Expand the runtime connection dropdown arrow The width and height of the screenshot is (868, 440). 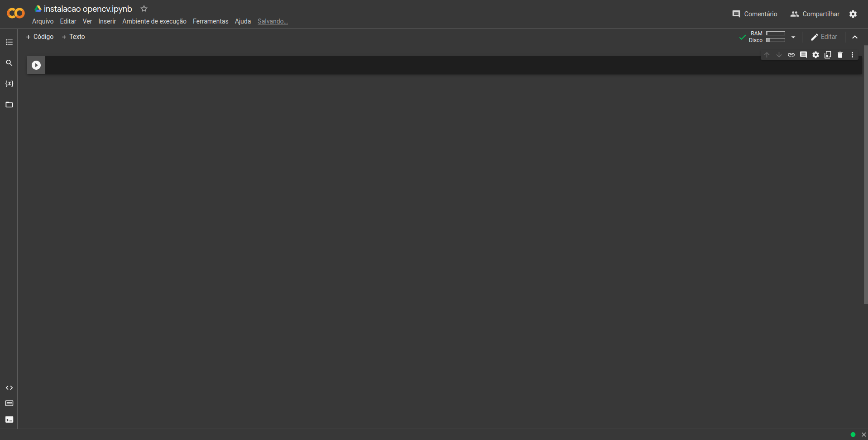coord(793,37)
